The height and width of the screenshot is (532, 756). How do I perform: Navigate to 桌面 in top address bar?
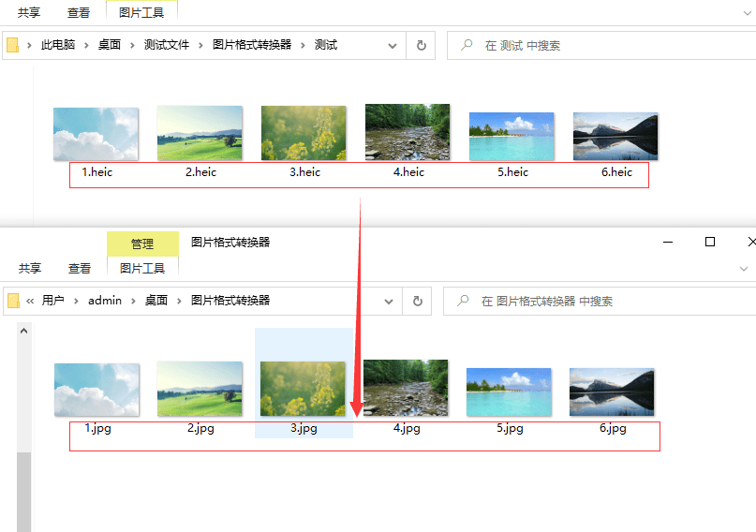pos(110,45)
